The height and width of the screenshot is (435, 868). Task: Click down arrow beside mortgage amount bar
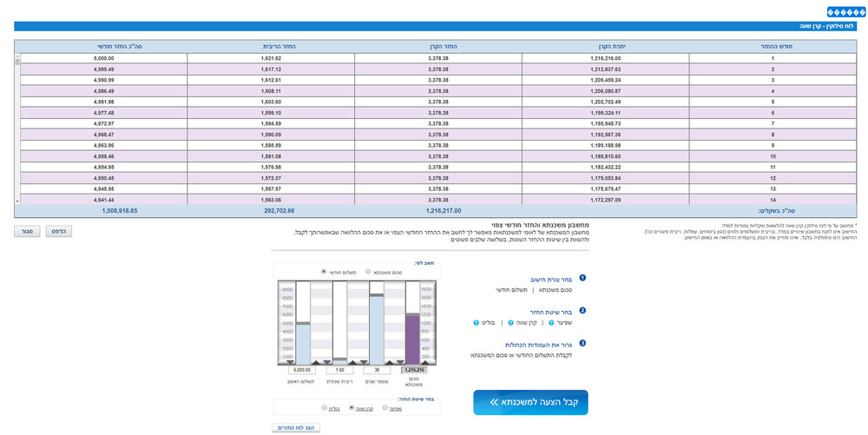point(400,363)
